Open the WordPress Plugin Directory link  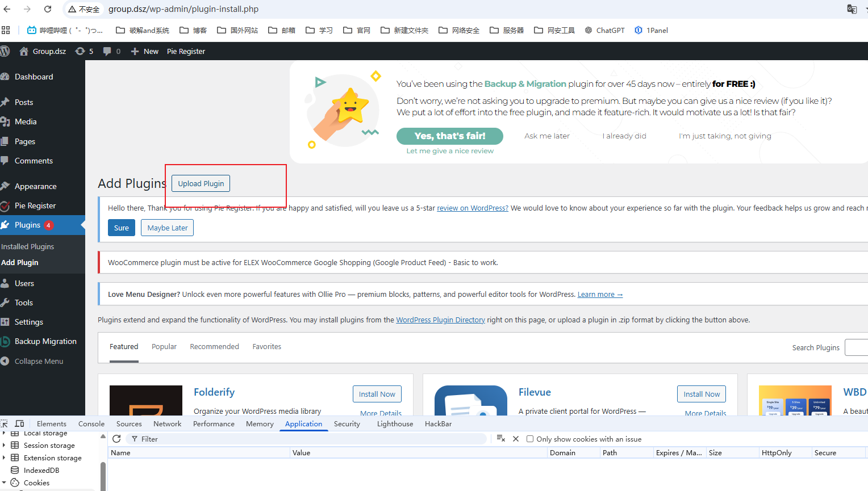point(440,320)
